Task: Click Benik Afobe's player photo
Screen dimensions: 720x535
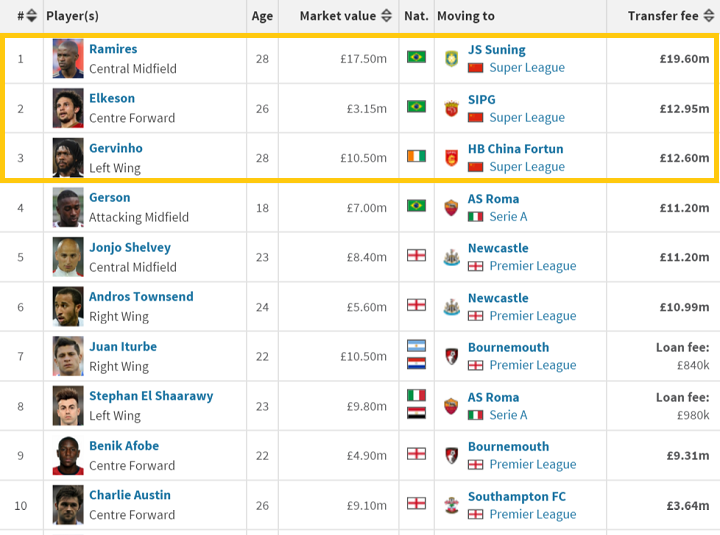Action: click(x=68, y=455)
